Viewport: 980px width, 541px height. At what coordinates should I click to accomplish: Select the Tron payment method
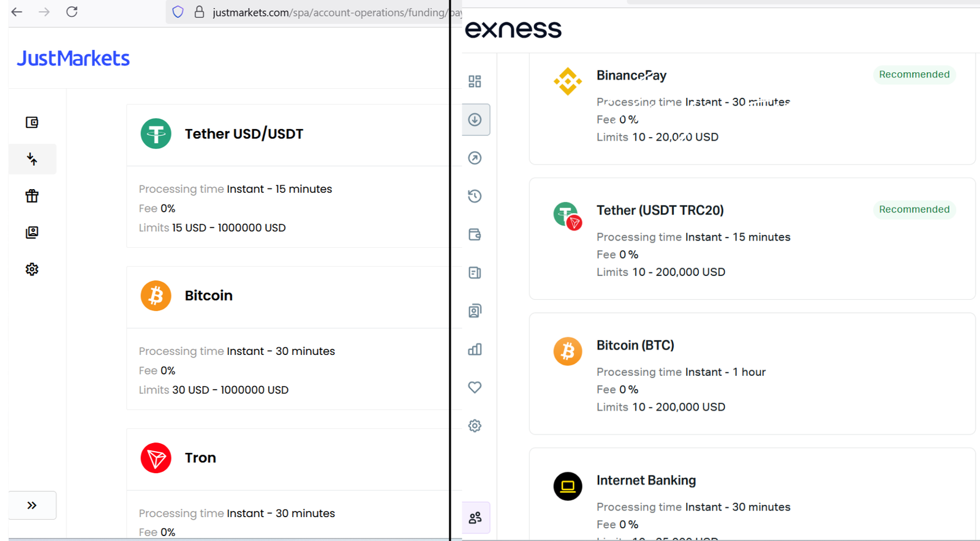(x=288, y=483)
